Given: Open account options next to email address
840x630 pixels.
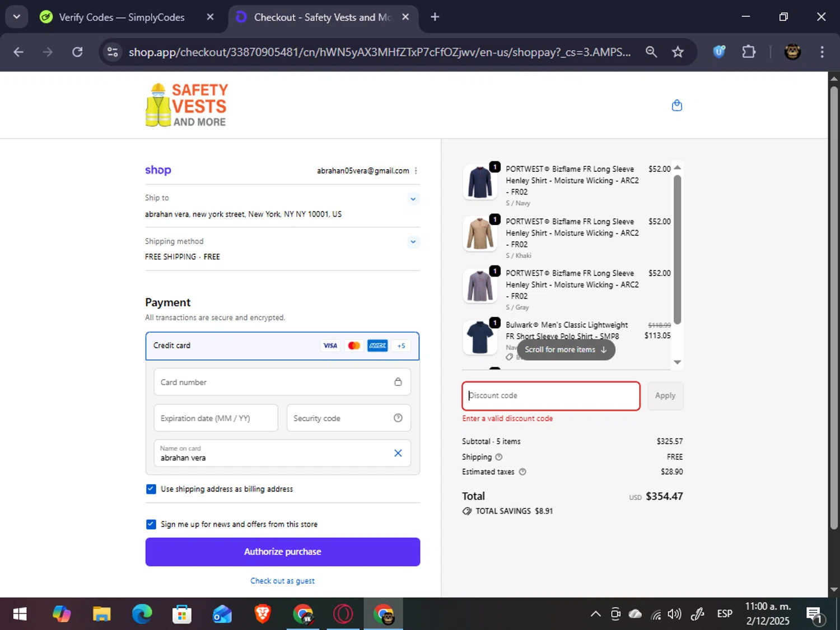Looking at the screenshot, I should point(416,171).
